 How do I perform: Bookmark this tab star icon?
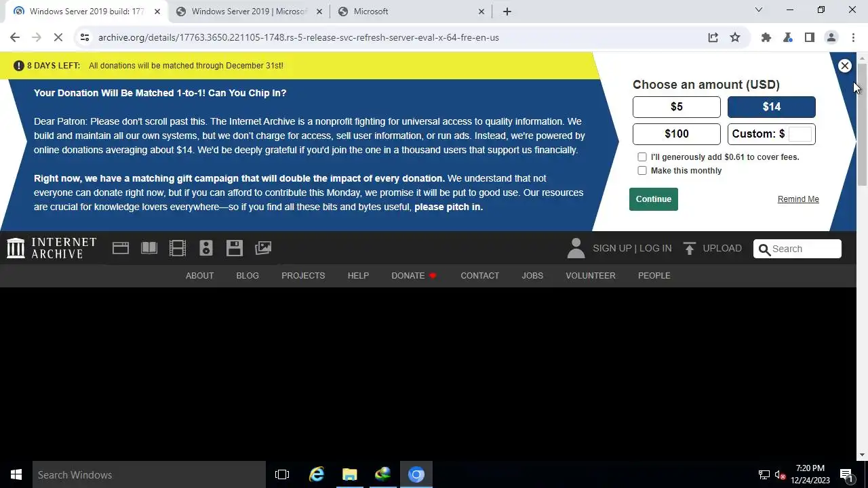(735, 37)
